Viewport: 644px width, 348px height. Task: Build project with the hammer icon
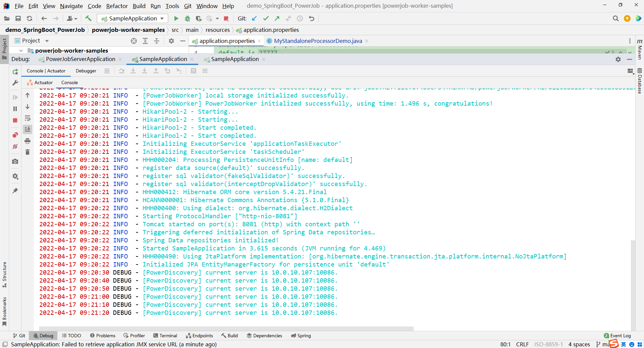point(88,18)
